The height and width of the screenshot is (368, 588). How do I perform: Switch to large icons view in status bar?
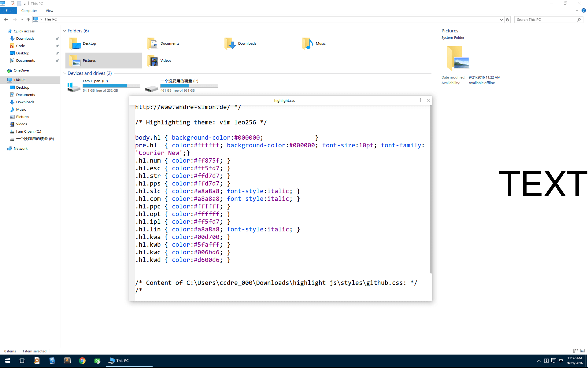582,351
